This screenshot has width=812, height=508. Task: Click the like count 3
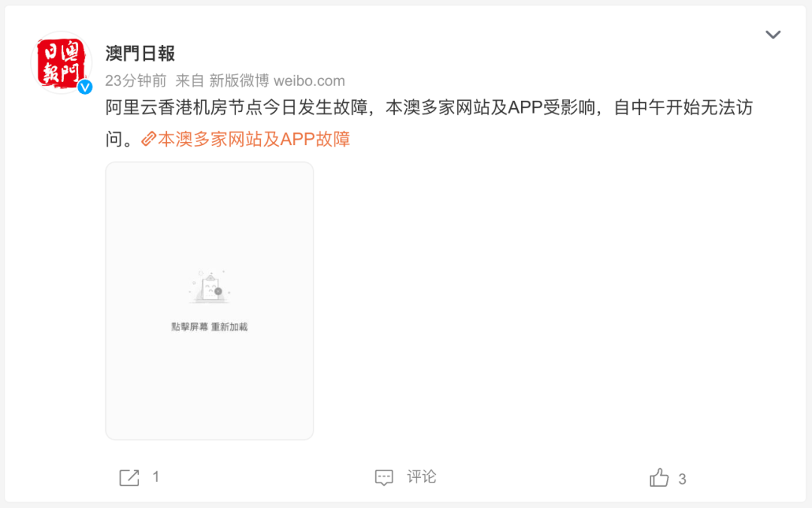[682, 479]
